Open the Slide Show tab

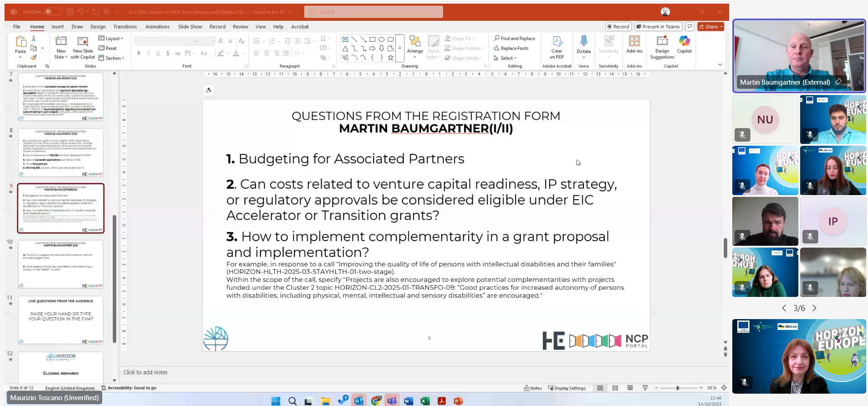tap(190, 27)
